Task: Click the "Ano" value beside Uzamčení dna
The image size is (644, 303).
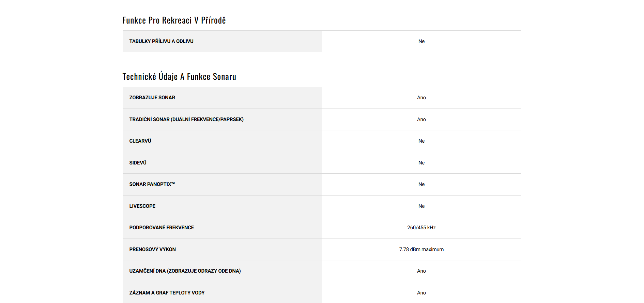Action: click(x=421, y=271)
